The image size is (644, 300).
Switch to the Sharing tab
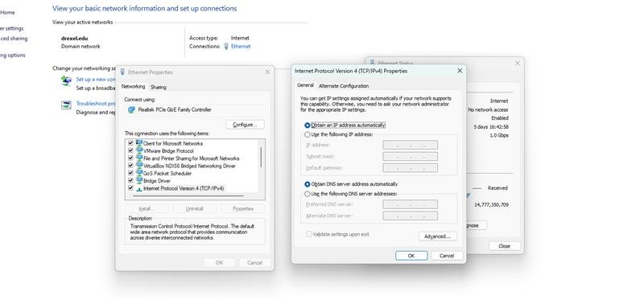(x=158, y=87)
